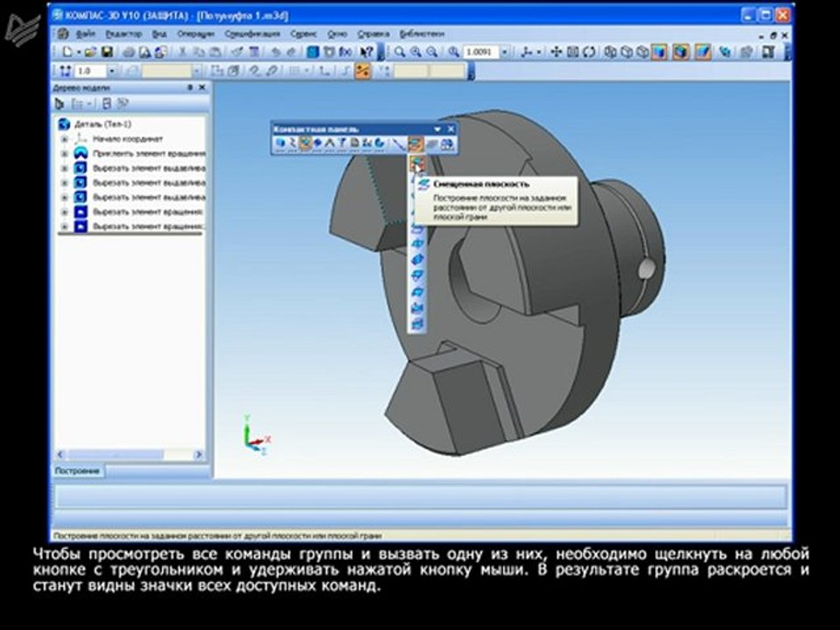Expand the "Приклеить элемент вращения" tree node

(x=65, y=154)
